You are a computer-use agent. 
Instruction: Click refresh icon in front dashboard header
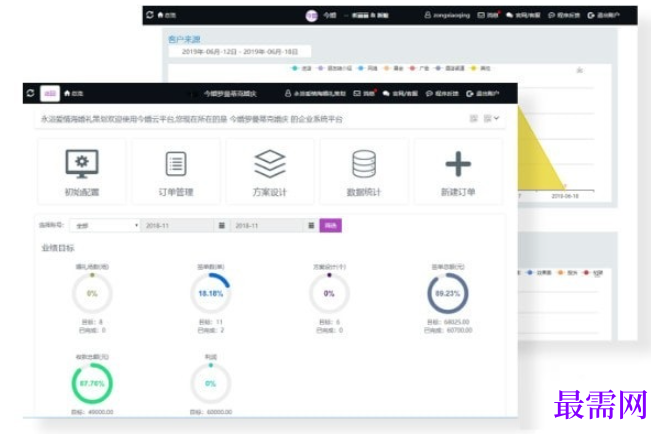coord(30,93)
